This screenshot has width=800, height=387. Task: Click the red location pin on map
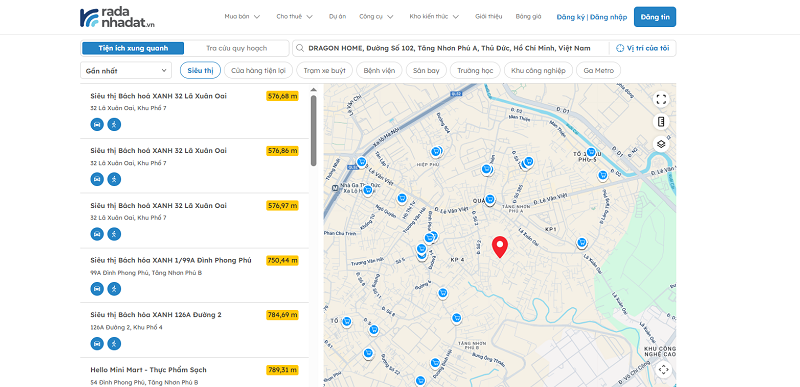tap(500, 247)
